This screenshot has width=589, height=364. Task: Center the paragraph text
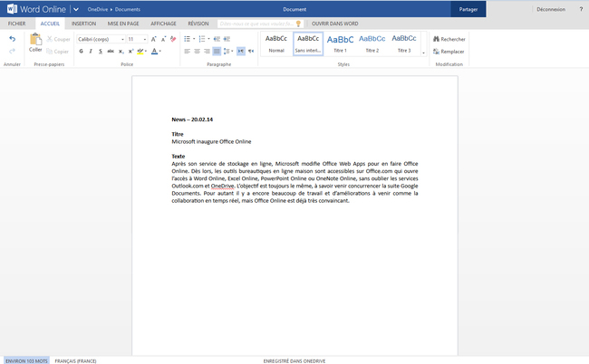pos(197,51)
